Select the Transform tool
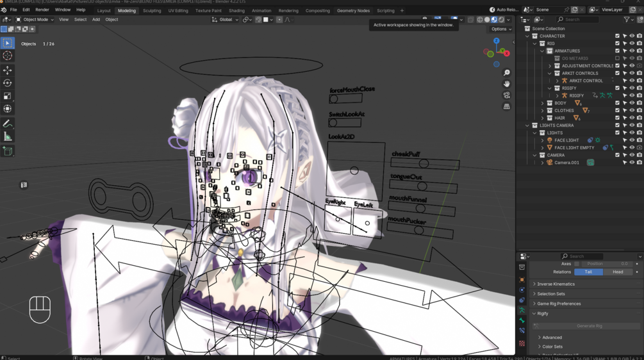This screenshot has width=644, height=360. point(8,109)
